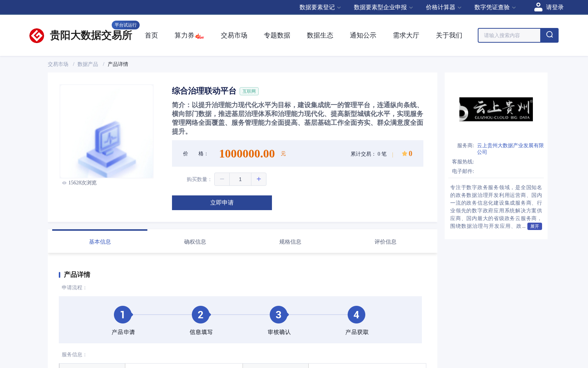
Task: Expand supplier description with 展开 button
Action: 535,226
